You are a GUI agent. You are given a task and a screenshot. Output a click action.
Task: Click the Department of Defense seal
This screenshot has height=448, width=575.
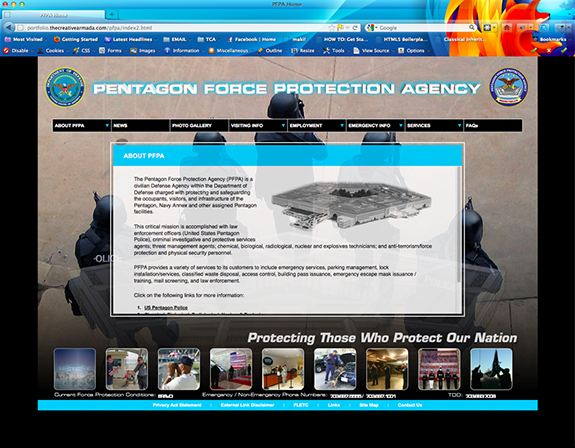pos(65,87)
